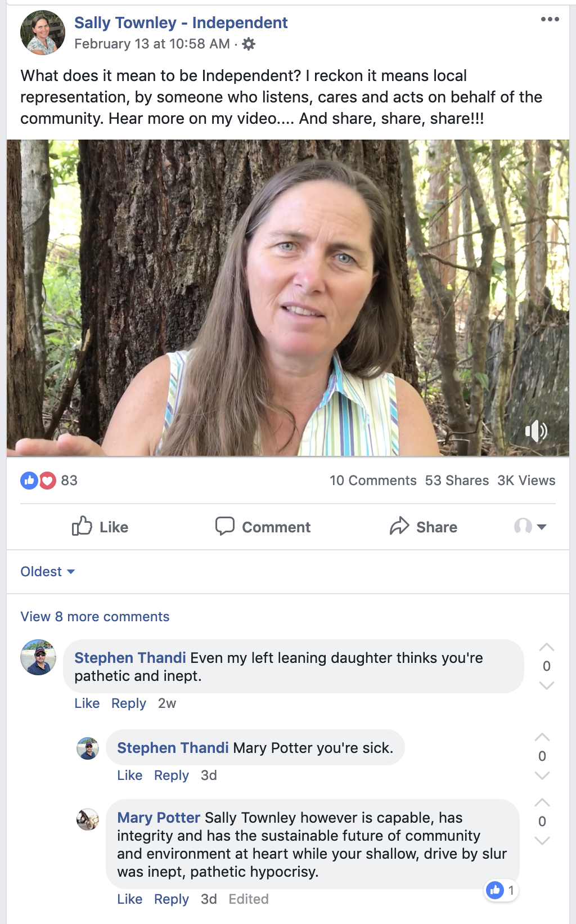Expand View 8 more comments
Screen dimensions: 576x924
pos(94,617)
